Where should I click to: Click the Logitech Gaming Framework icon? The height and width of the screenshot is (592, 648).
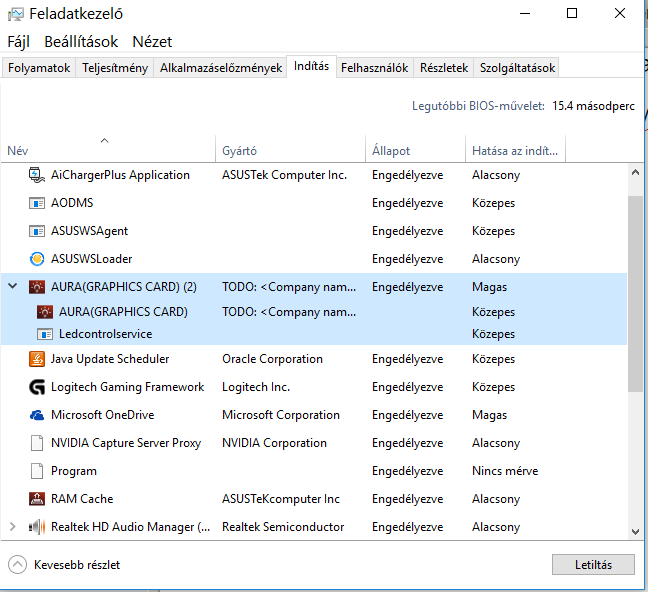tap(37, 387)
